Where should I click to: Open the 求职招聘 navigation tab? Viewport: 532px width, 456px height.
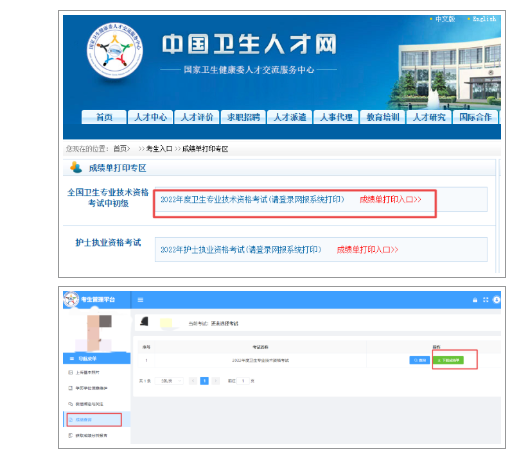click(243, 117)
